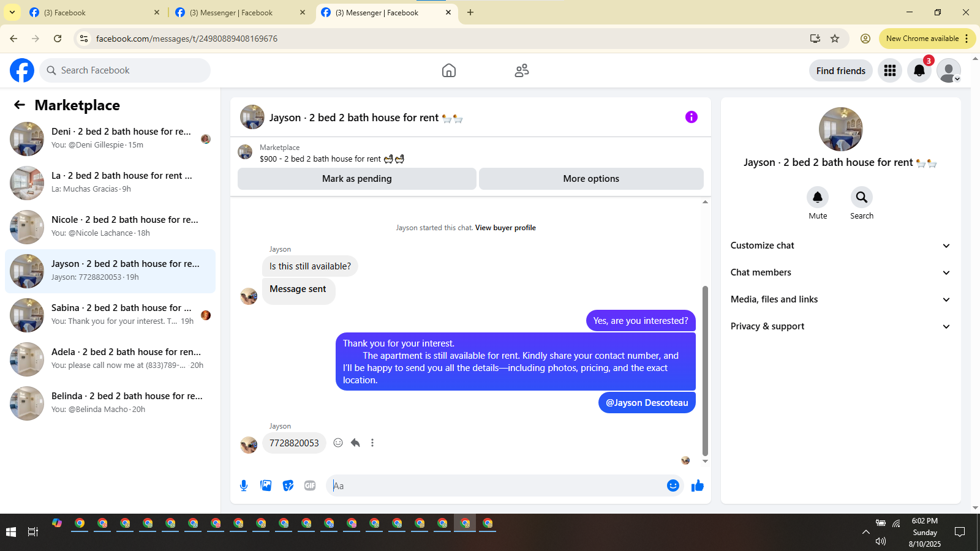Open more options for 7728820053 message
Viewport: 980px width, 551px height.
click(372, 443)
